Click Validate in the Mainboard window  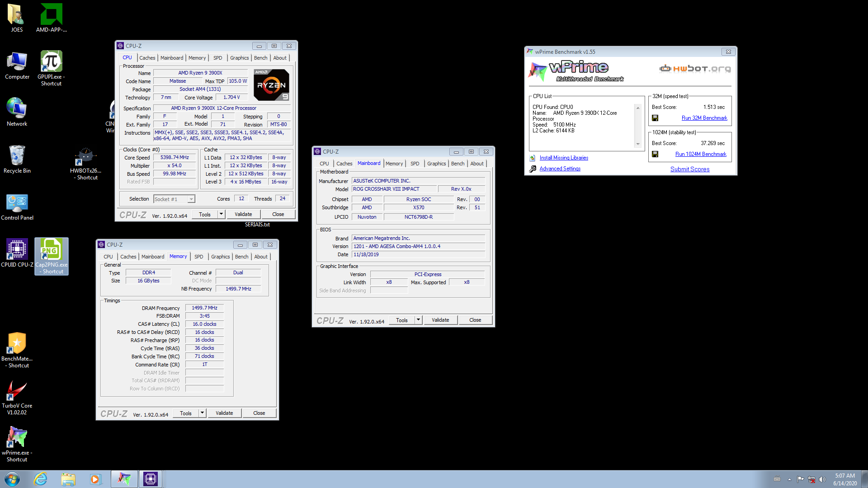(440, 320)
